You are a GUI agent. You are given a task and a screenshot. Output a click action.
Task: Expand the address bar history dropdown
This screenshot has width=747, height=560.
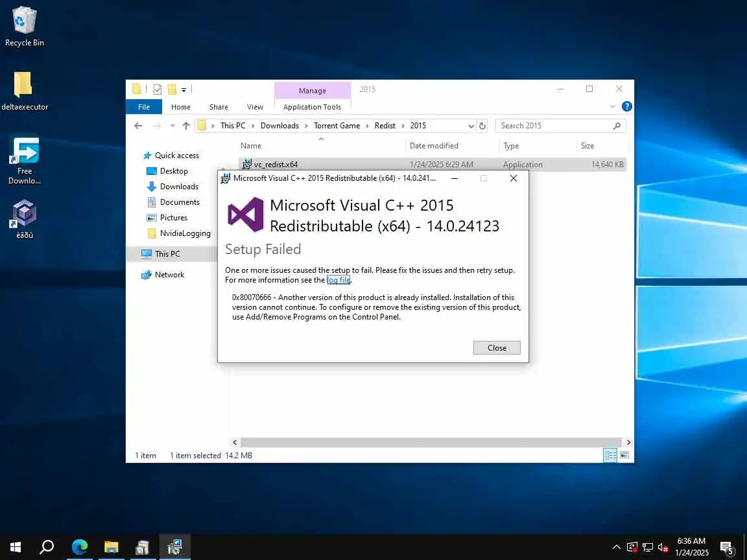click(x=471, y=126)
